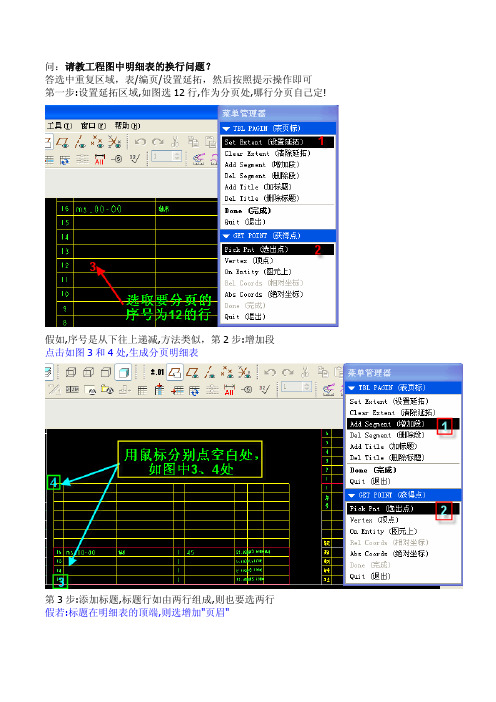Click the table grid icon in the second figure
The width and height of the screenshot is (496, 702).
[x=142, y=390]
